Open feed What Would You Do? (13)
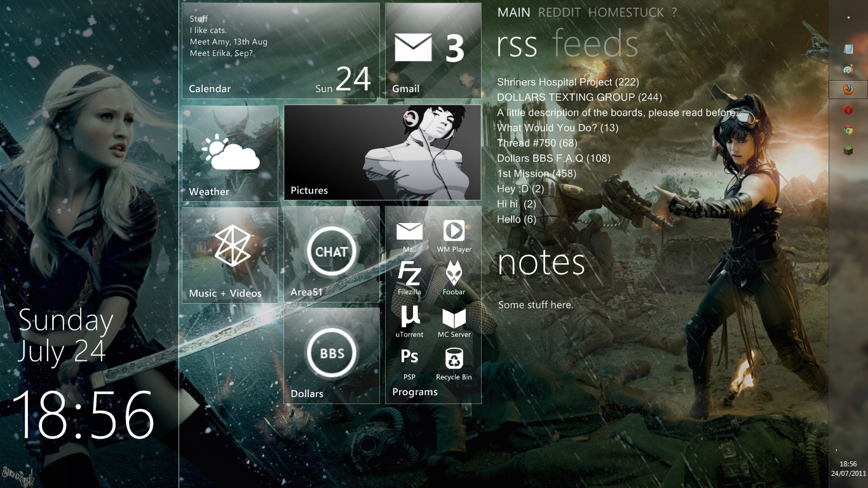 coord(558,128)
